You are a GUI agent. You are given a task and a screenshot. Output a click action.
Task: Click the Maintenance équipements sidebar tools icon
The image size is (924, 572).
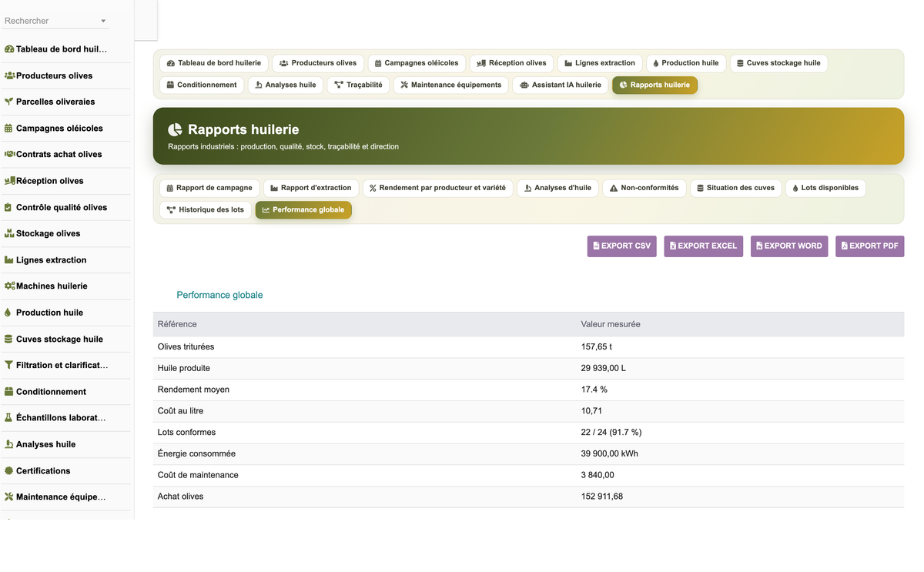(x=9, y=497)
